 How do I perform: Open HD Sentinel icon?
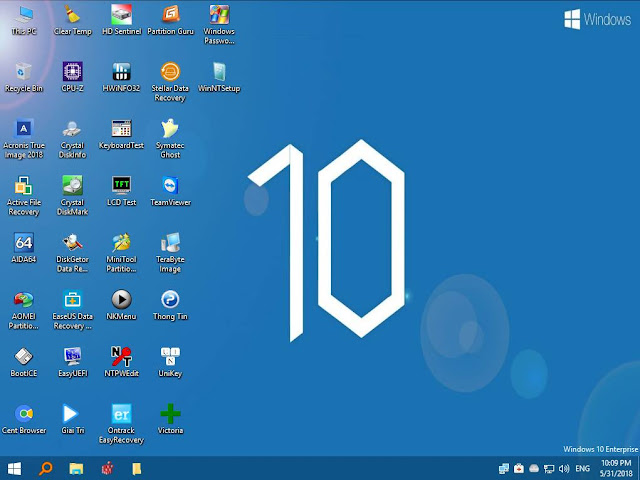tap(122, 20)
